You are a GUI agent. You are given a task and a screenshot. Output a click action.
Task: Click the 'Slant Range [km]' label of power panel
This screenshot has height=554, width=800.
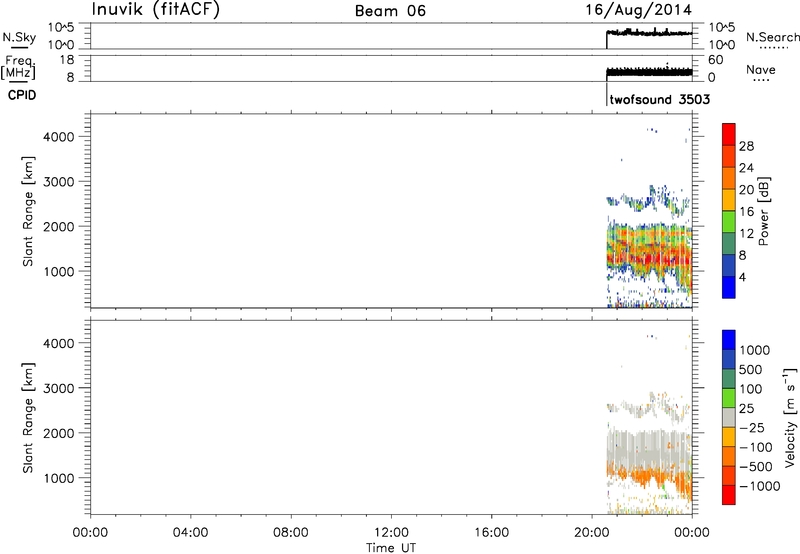(28, 211)
